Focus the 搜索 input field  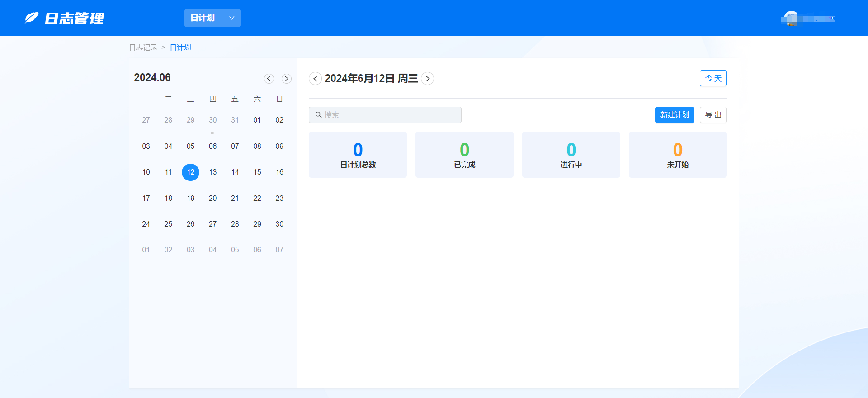(385, 115)
